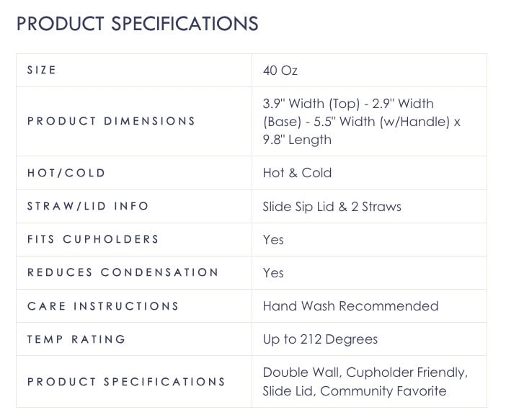Screen dimensions: 506x420
Task: Click the PRODUCT SPECIFICATIONS heading
Action: pyautogui.click(x=137, y=24)
